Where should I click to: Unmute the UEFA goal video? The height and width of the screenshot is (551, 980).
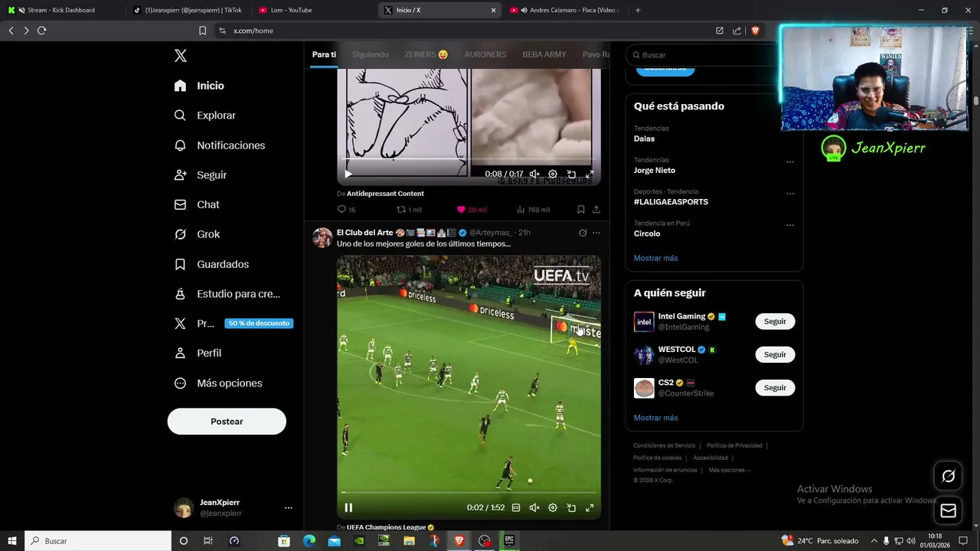click(534, 507)
